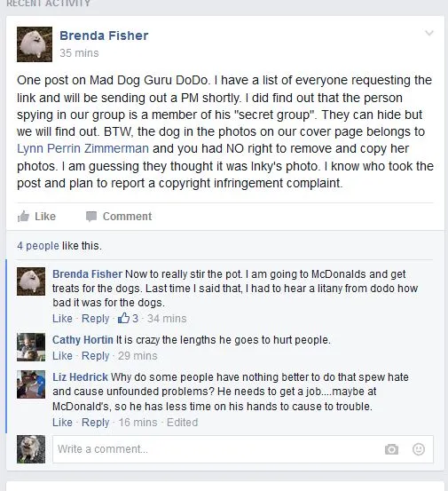Click into the 'Write a comment...' field
The width and height of the screenshot is (448, 491).
point(243,449)
